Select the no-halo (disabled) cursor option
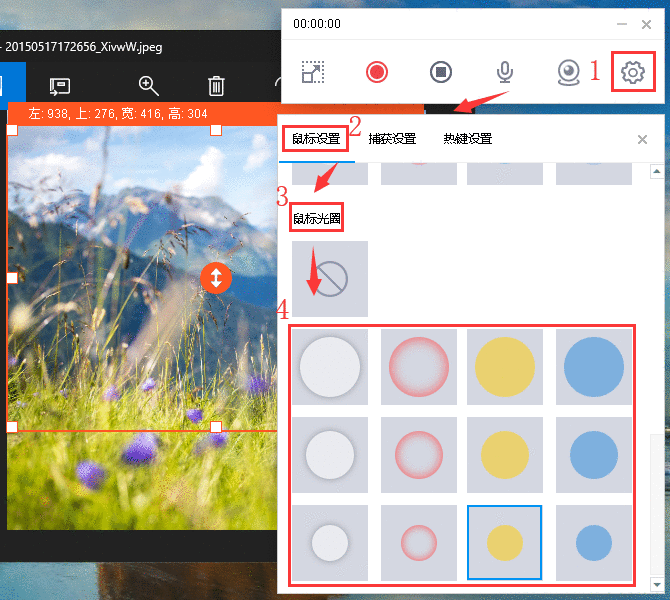 (330, 279)
